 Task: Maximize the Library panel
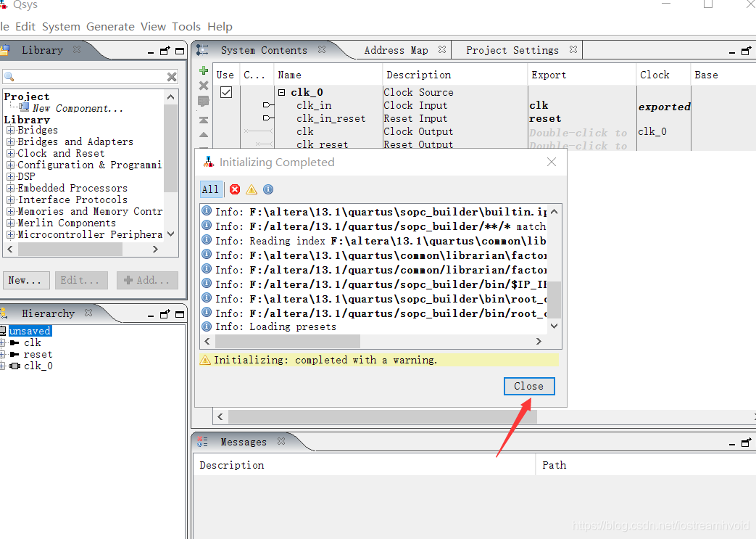(x=180, y=52)
